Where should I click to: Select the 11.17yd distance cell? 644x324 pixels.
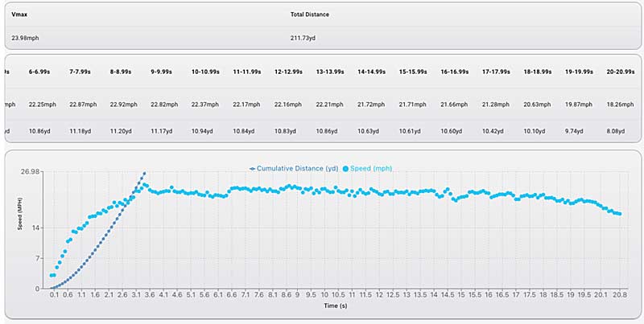pos(162,131)
